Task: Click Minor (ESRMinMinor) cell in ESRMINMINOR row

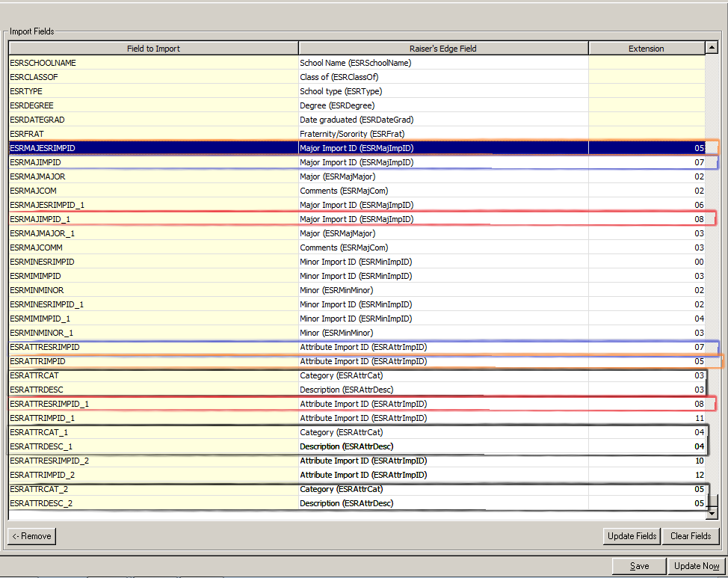Action: coord(443,290)
